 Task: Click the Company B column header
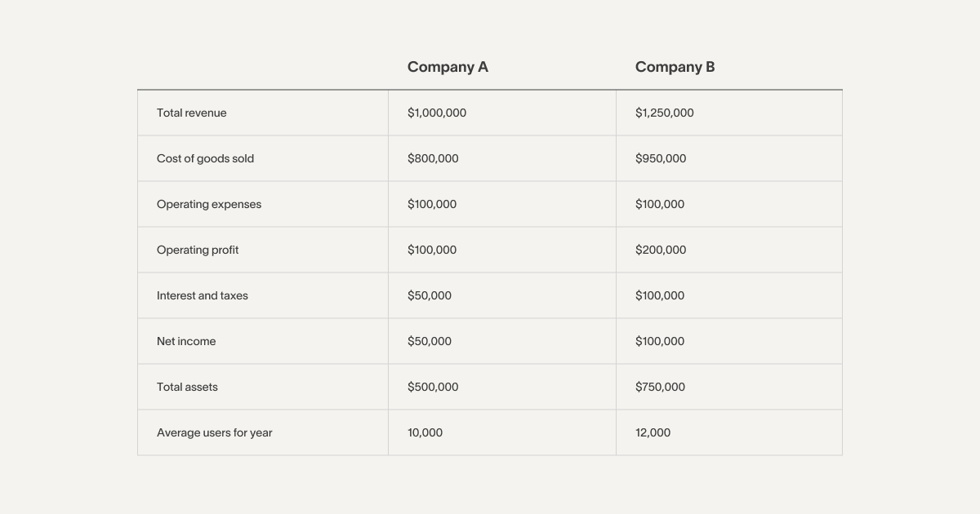(675, 67)
